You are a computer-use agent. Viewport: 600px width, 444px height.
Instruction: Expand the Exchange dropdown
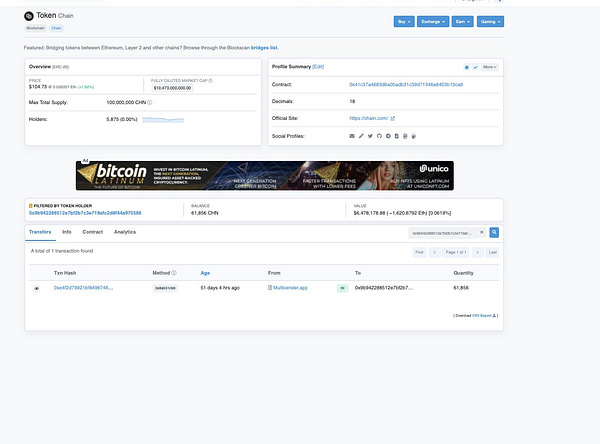pos(433,21)
